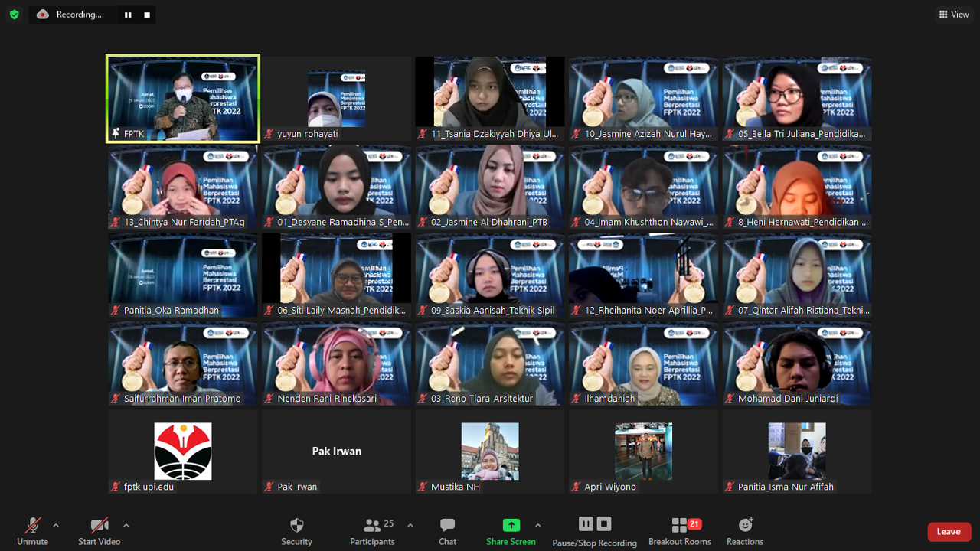
Task: Select Apri Wiyono profile picture tile
Action: tap(644, 452)
